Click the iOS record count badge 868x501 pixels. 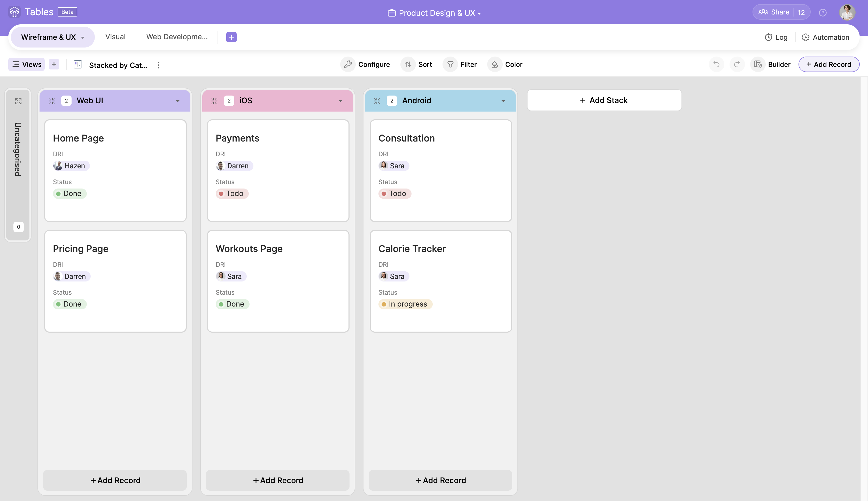(x=229, y=101)
